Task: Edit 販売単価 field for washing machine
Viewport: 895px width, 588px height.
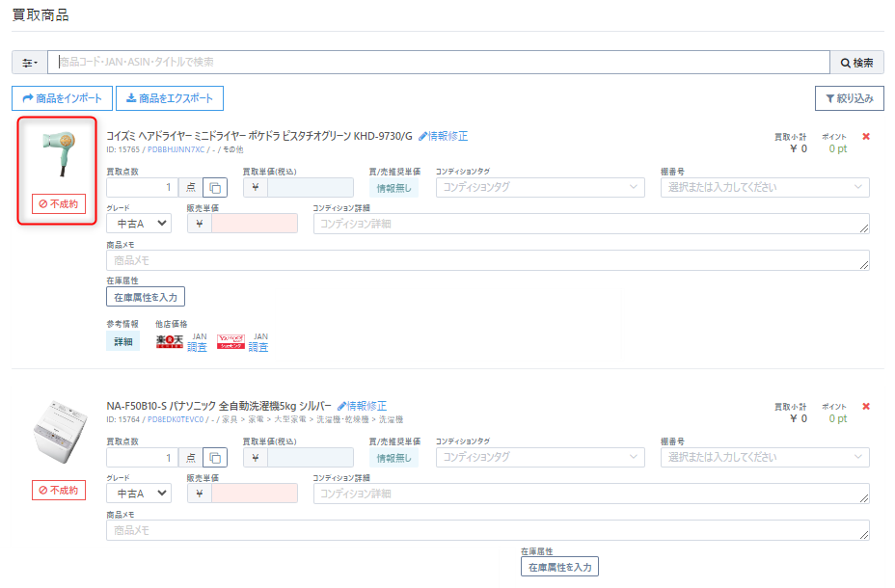Action: click(x=255, y=494)
